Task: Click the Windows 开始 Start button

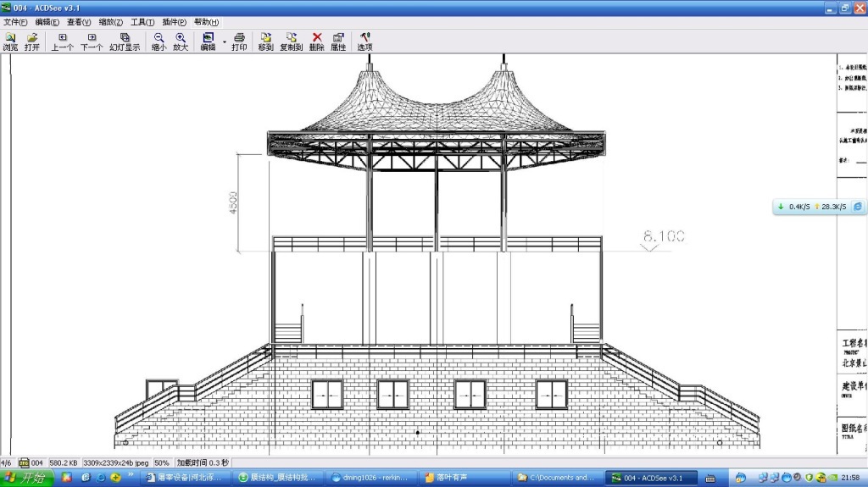Action: (27, 478)
